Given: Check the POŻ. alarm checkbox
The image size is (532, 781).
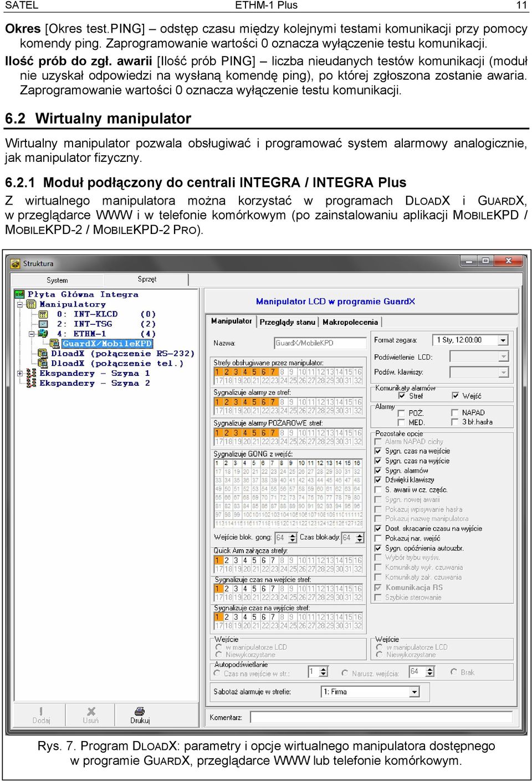Looking at the screenshot, I should tap(402, 413).
